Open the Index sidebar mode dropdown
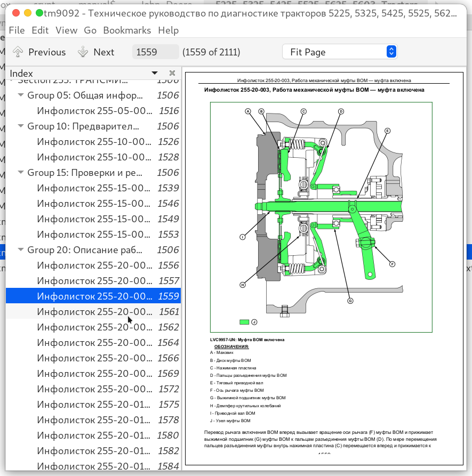The width and height of the screenshot is (472, 476). [x=155, y=73]
